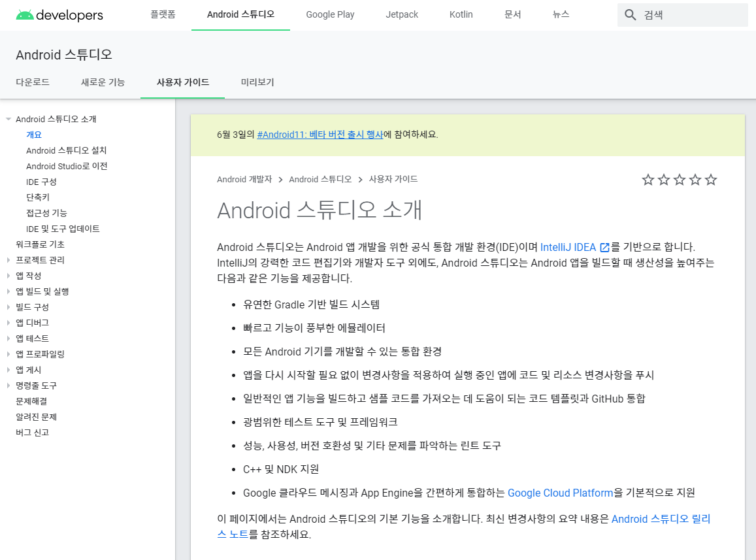
Task: Open Android 스튜디오 설치 in sidebar
Action: [66, 150]
